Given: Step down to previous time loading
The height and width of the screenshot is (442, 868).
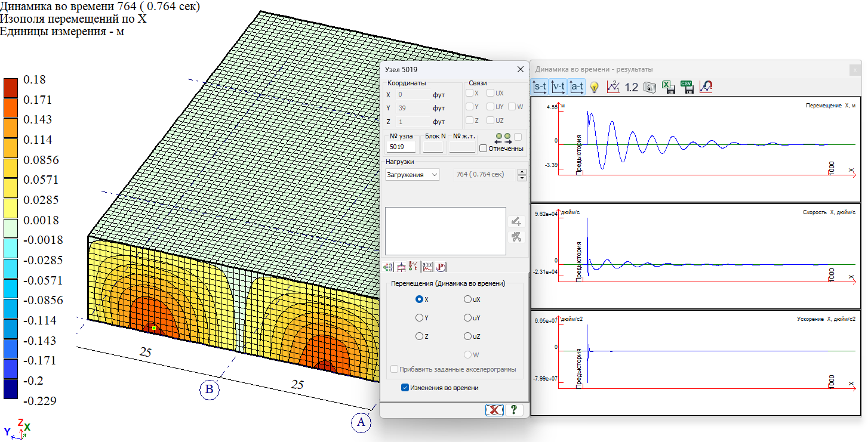Looking at the screenshot, I should coord(522,178).
